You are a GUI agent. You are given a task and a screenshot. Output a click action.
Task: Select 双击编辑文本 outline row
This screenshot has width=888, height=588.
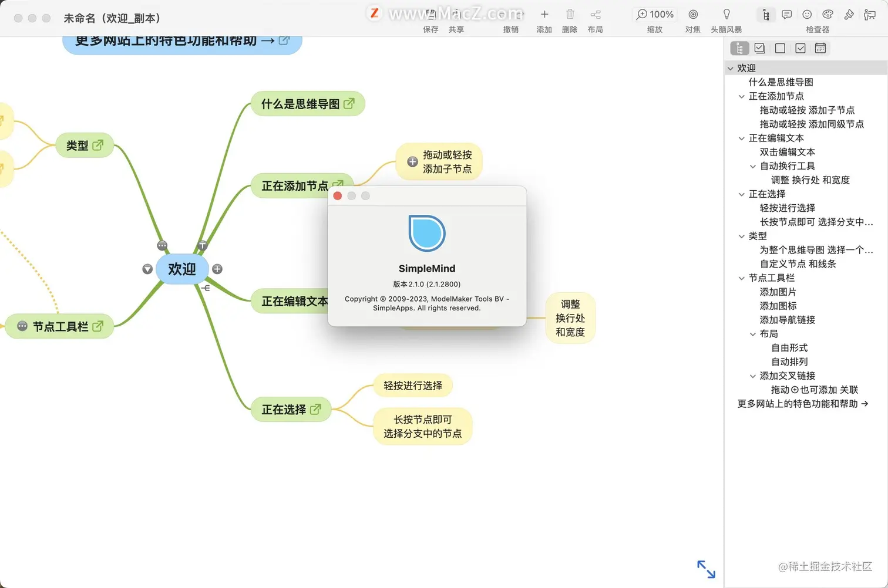(806, 152)
